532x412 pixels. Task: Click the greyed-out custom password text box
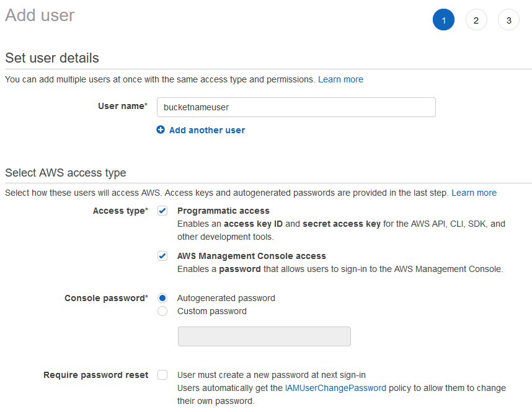(x=264, y=336)
